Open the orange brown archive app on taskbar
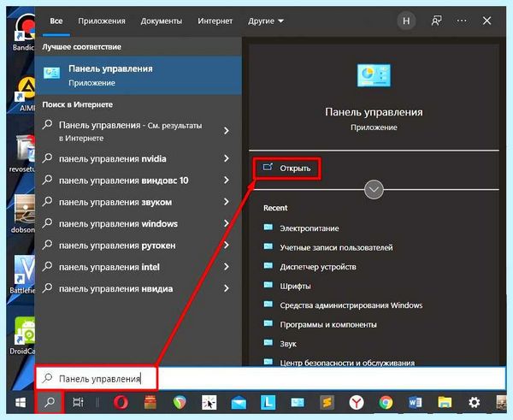The width and height of the screenshot is (513, 420). coord(150,402)
